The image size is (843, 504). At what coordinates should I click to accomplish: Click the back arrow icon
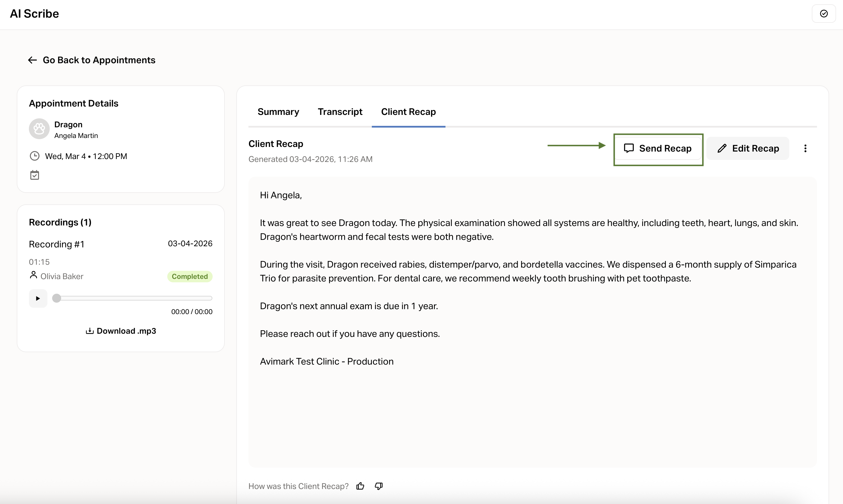tap(32, 60)
